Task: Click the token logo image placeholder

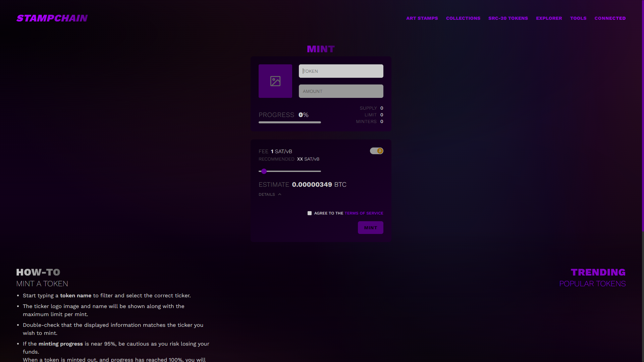Action: (x=275, y=81)
